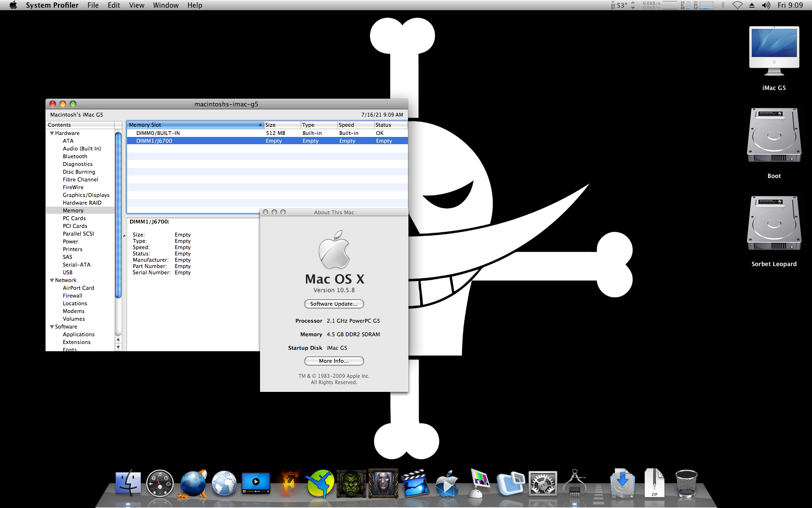The width and height of the screenshot is (812, 508).
Task: Click the menu bar clock Fri 9:09
Action: click(790, 5)
